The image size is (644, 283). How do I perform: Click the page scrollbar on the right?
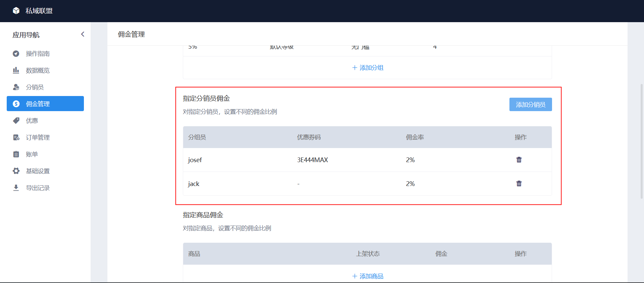point(642,141)
